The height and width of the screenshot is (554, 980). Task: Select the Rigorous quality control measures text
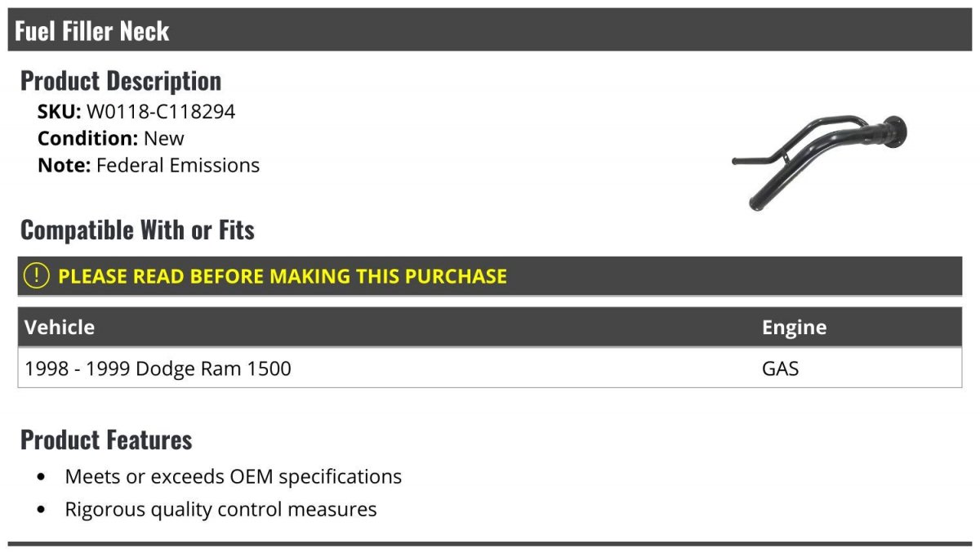[220, 510]
